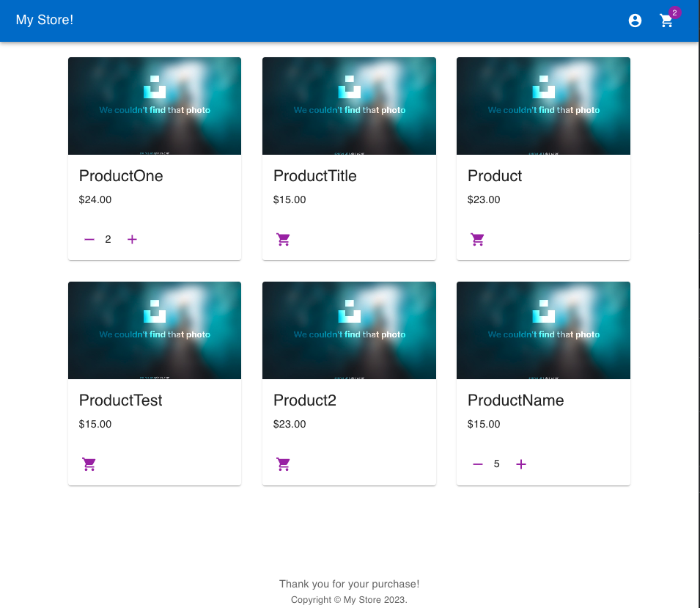Click the Product2 title text

[305, 400]
